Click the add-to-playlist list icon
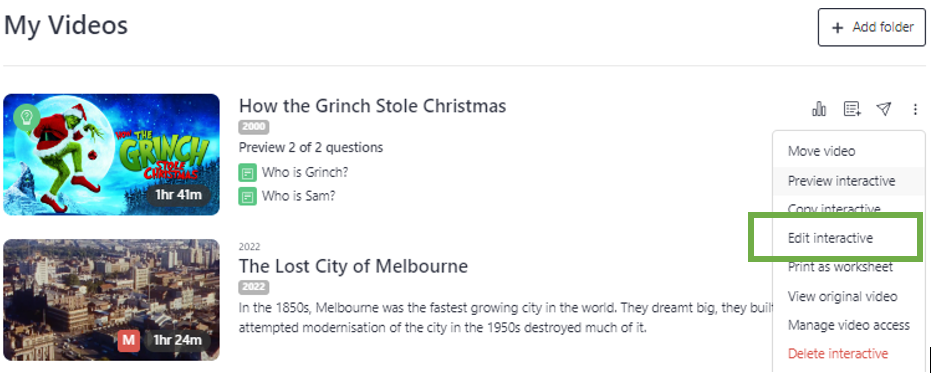931x373 pixels. [x=852, y=109]
